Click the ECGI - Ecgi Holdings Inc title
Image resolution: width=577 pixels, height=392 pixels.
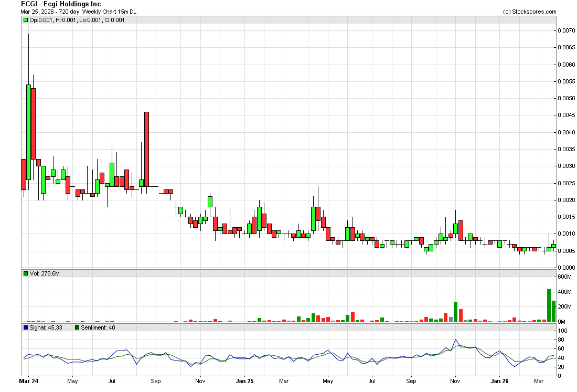tap(61, 4)
